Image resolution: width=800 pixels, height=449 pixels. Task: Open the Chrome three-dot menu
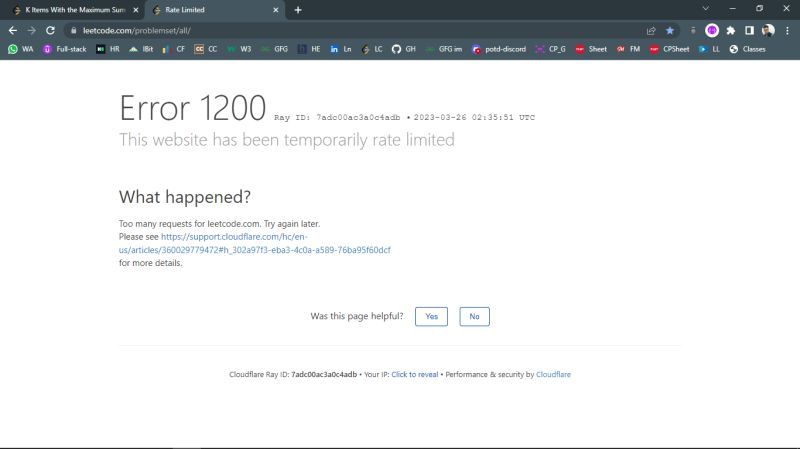pyautogui.click(x=787, y=31)
